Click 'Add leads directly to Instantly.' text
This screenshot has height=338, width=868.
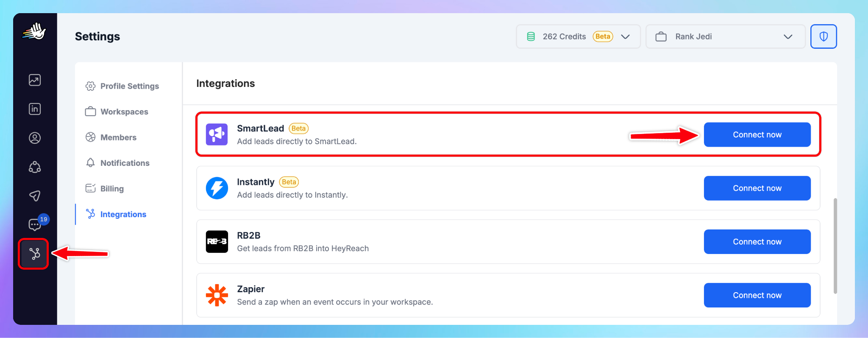coord(292,195)
